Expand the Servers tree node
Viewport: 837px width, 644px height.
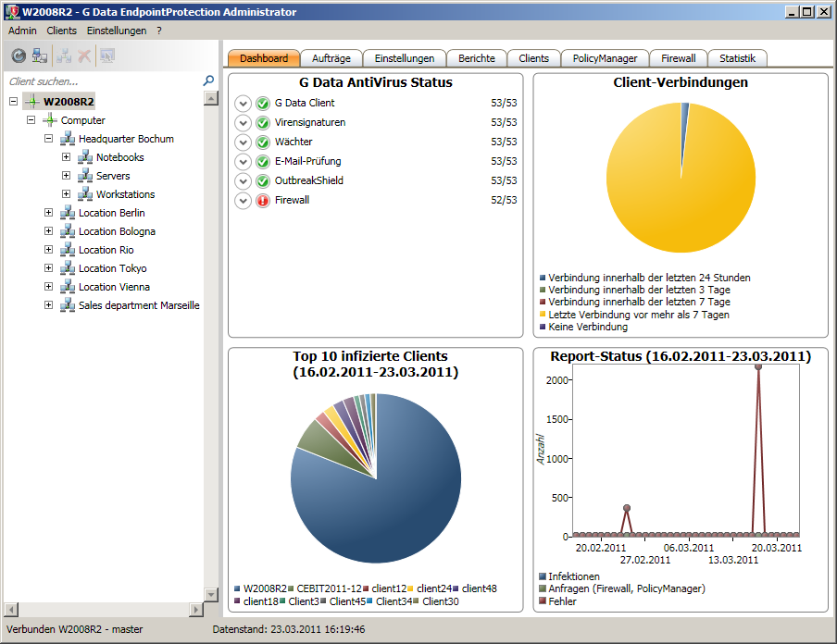point(67,176)
